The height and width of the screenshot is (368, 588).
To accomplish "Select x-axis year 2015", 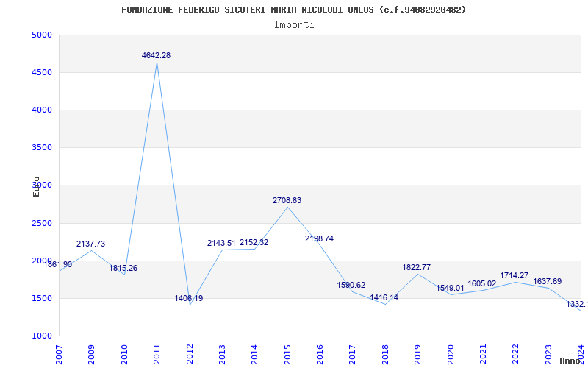I will coord(287,354).
